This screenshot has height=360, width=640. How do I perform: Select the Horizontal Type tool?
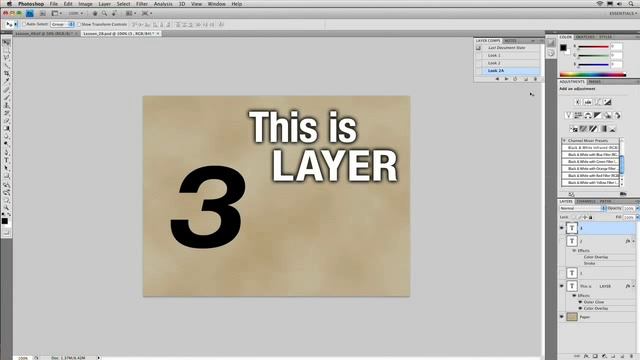pos(6,160)
